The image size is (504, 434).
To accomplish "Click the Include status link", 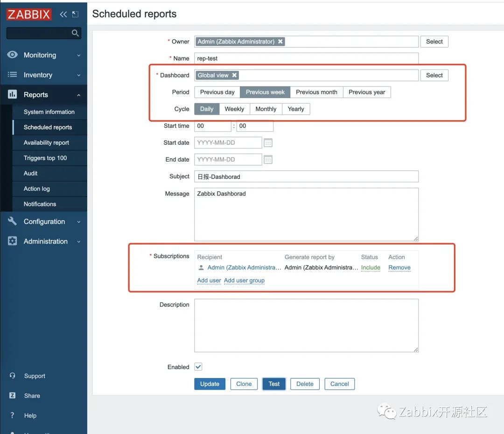I will pos(371,267).
